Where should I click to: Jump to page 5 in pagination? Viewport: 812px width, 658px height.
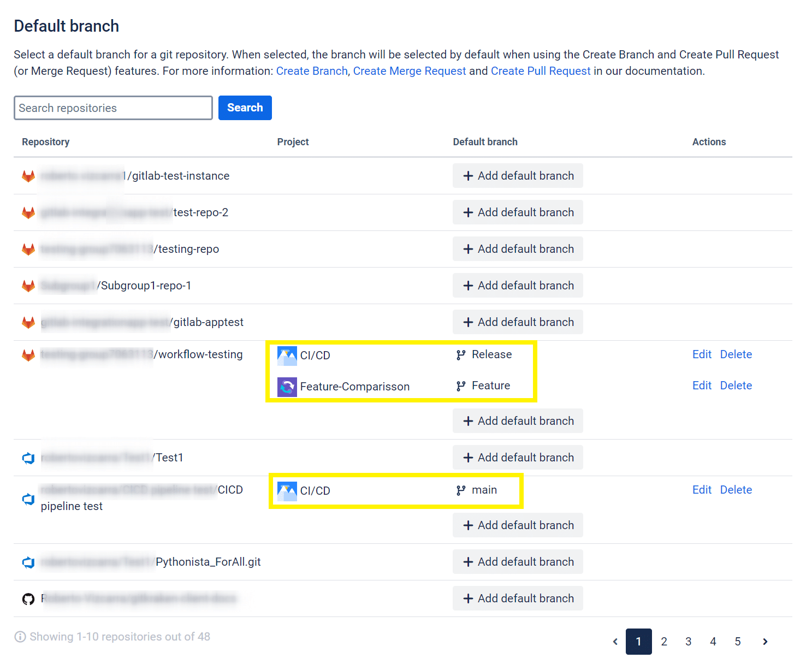click(737, 642)
